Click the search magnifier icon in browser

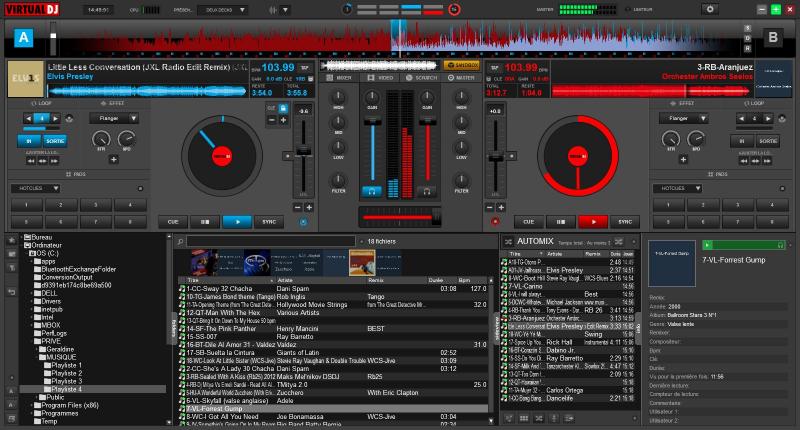(180, 242)
